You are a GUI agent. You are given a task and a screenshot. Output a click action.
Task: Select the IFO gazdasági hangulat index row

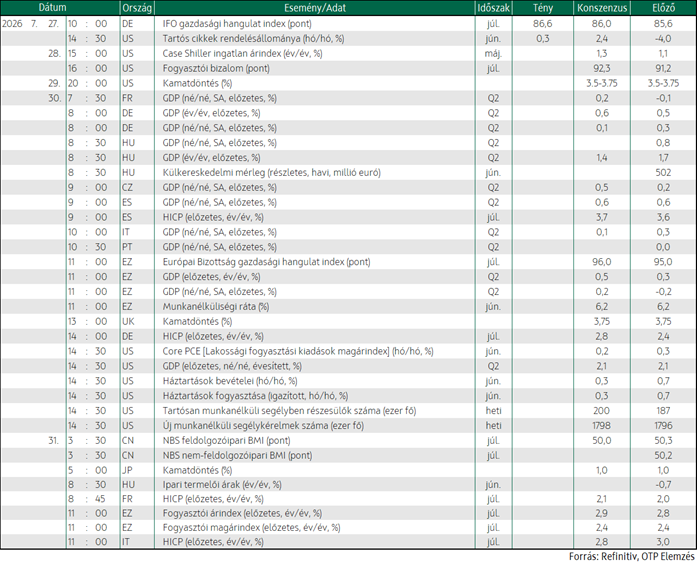click(x=349, y=24)
